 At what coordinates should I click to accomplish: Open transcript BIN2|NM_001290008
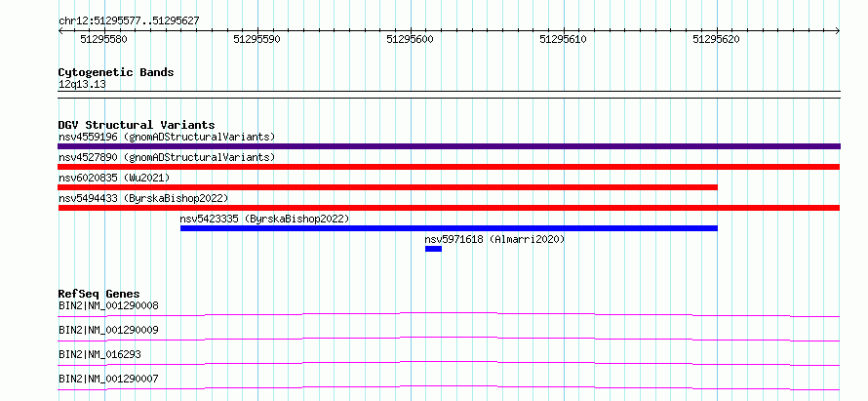coord(108,305)
